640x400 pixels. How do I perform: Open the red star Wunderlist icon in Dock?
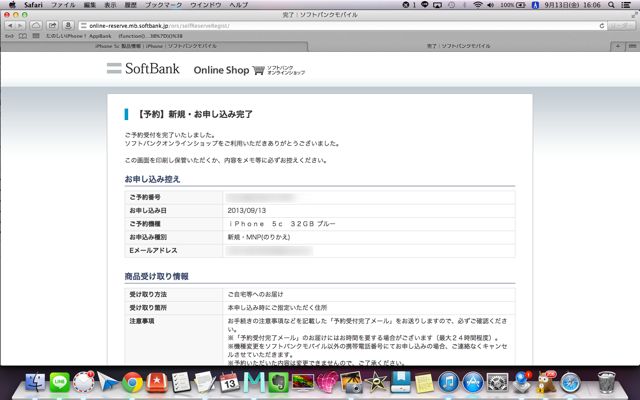click(x=156, y=383)
